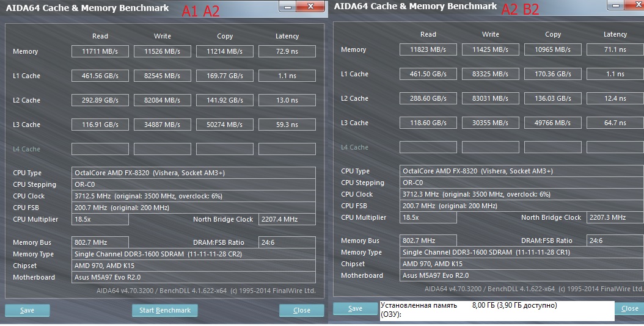
Task: Select L2 Cache Read 292.89 GB/s
Action: pos(100,100)
